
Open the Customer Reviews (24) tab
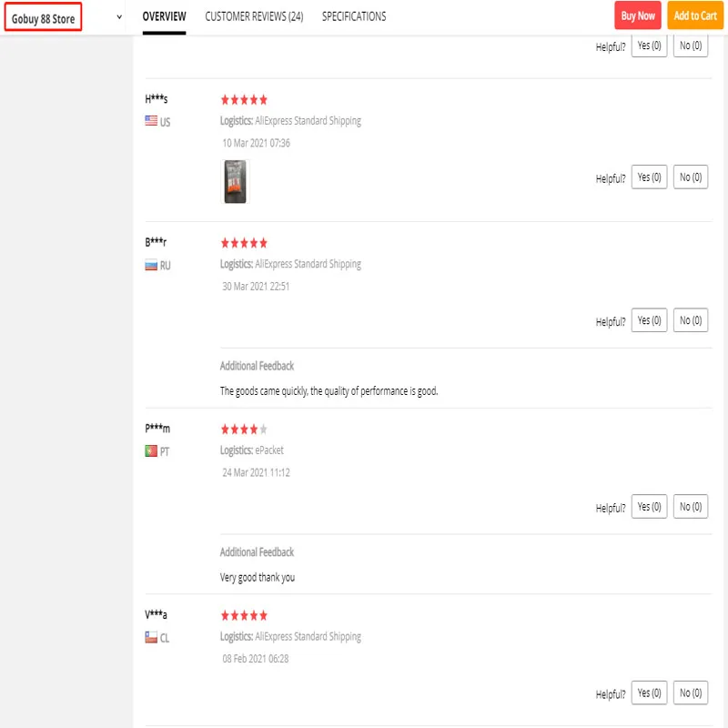coord(254,16)
